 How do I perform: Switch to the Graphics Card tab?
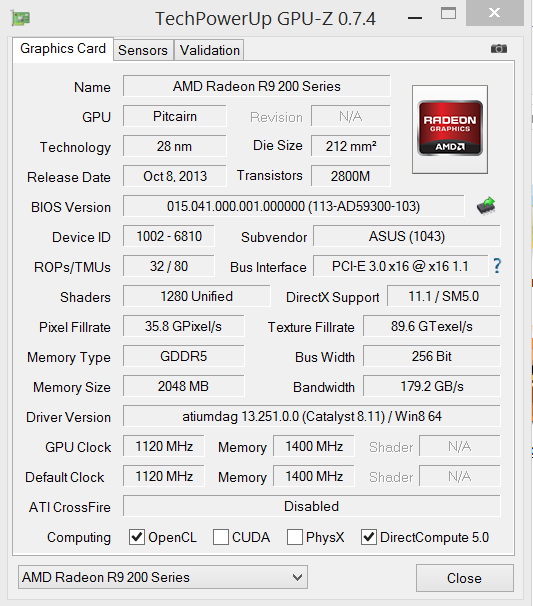[x=63, y=49]
